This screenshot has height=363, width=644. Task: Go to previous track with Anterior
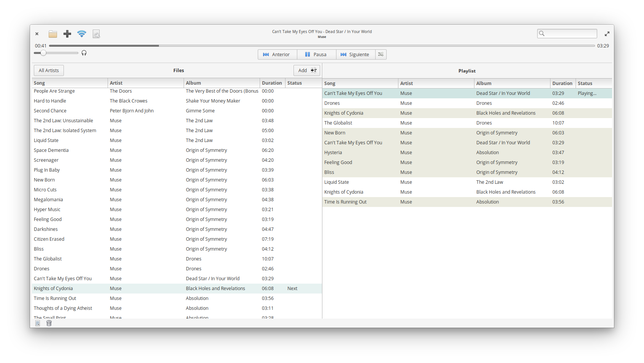click(x=278, y=54)
